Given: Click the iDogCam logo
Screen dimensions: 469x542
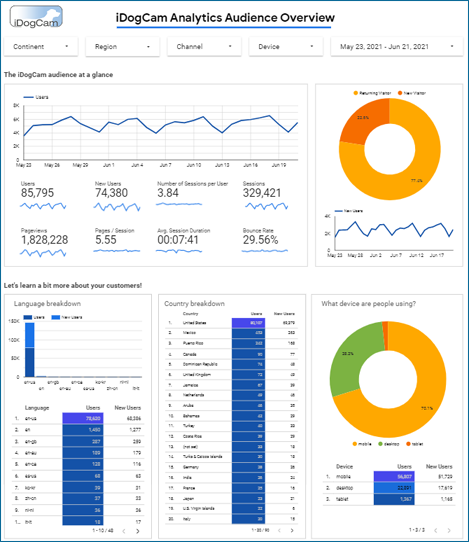Looking at the screenshot, I should [x=36, y=17].
